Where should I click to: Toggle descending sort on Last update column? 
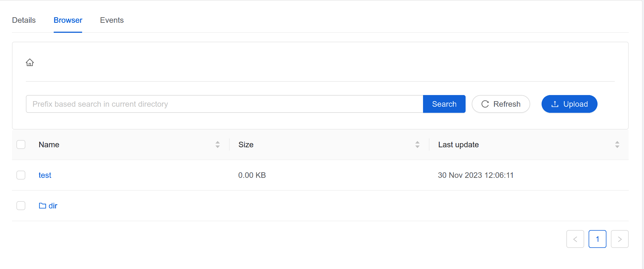617,146
